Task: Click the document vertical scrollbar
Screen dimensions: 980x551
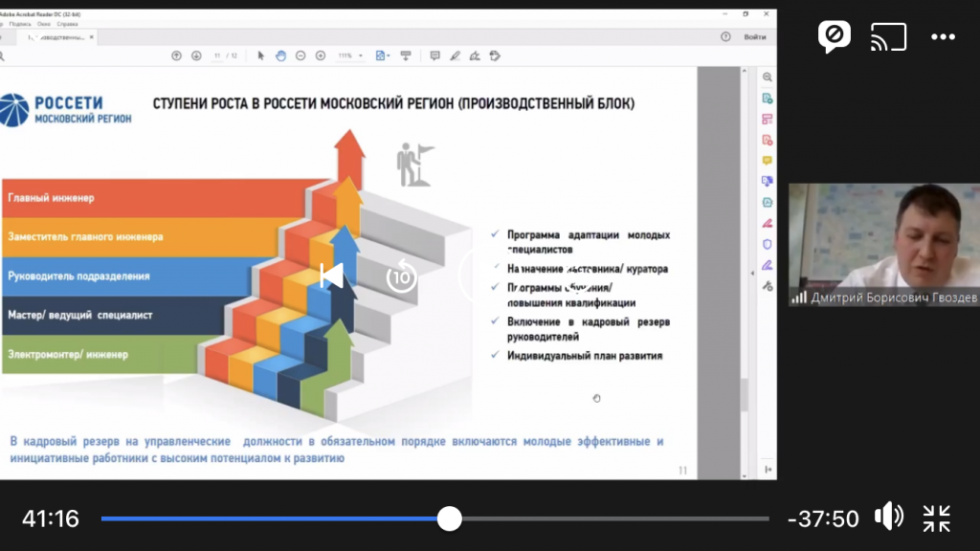Action: click(x=744, y=395)
